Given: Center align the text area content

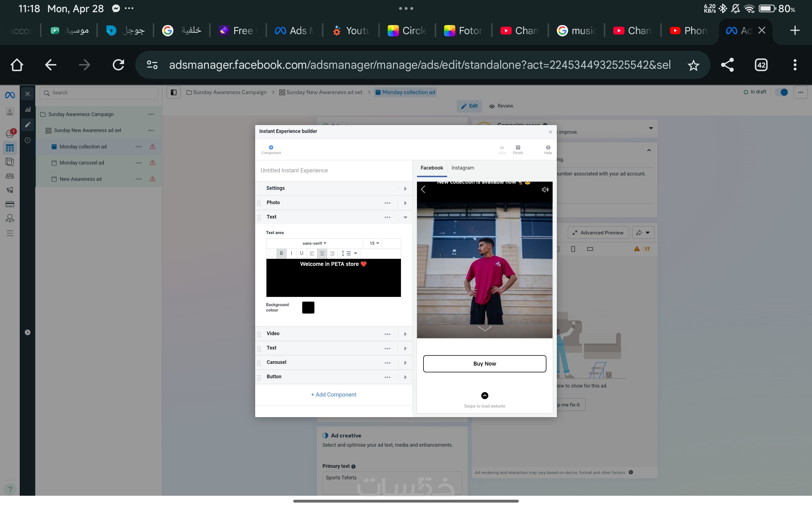Looking at the screenshot, I should coord(322,253).
